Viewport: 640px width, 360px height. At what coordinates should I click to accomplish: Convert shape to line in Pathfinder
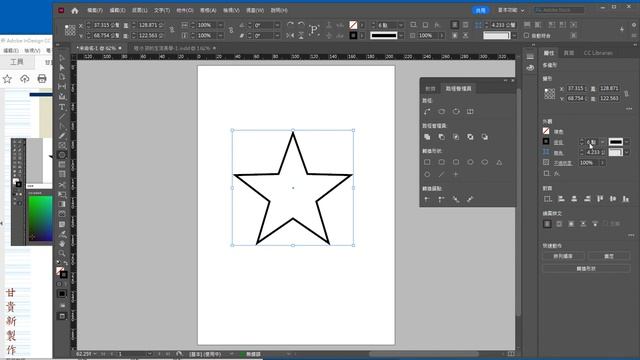(442, 174)
